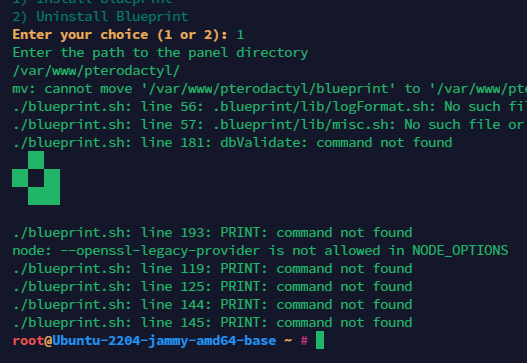Click the line 56 logFormat.sh error
The image size is (527, 363).
[270, 107]
